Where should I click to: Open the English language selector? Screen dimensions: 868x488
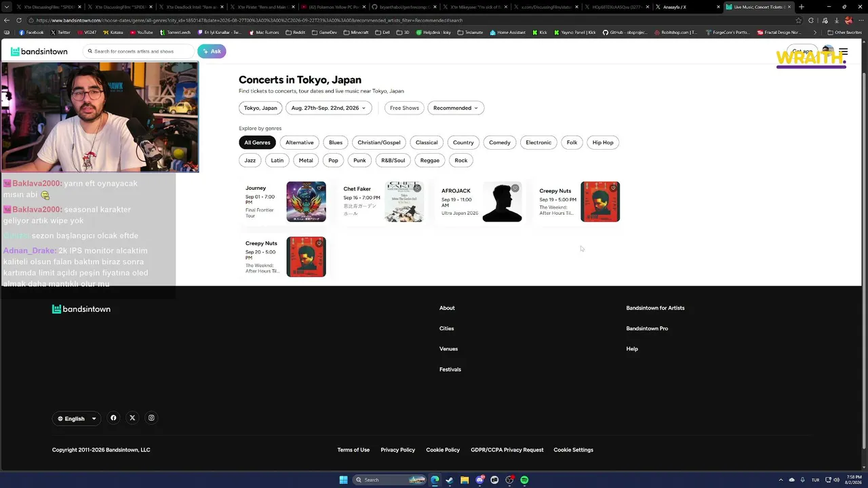77,419
